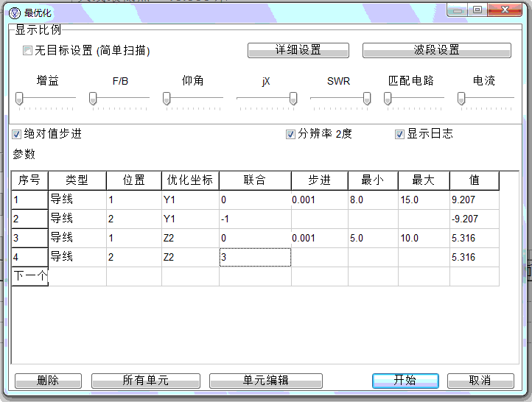
Task: Click the 序号 column header
Action: [30, 180]
